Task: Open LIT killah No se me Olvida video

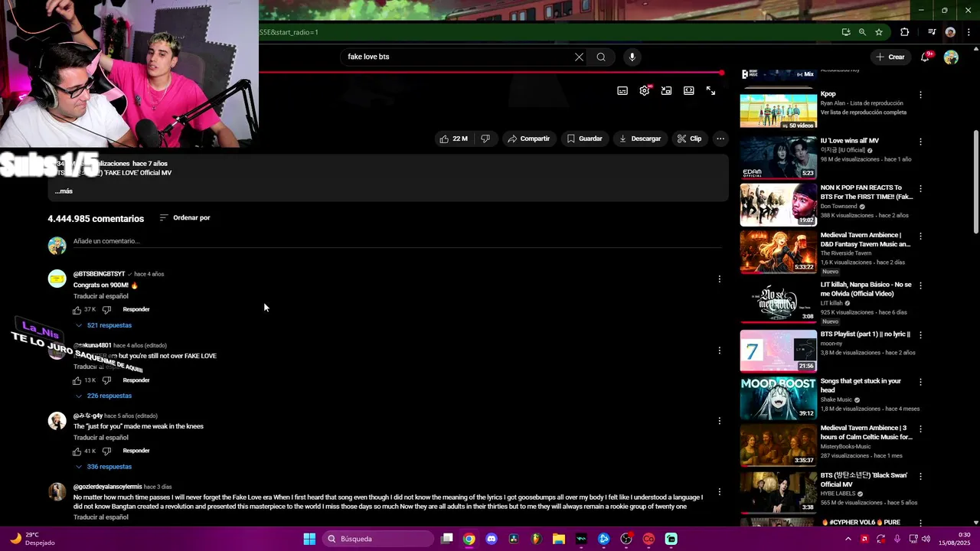Action: click(x=866, y=289)
